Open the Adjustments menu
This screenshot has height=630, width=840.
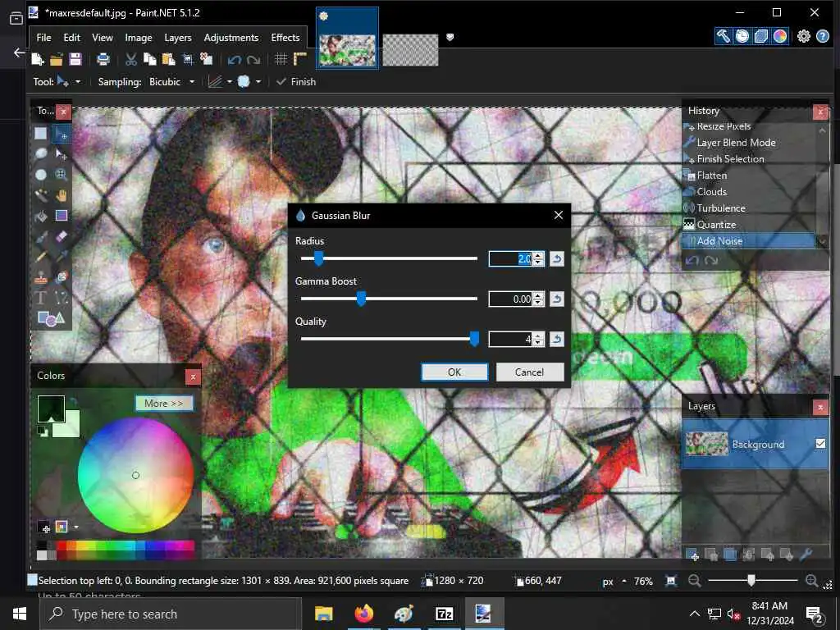(x=231, y=38)
